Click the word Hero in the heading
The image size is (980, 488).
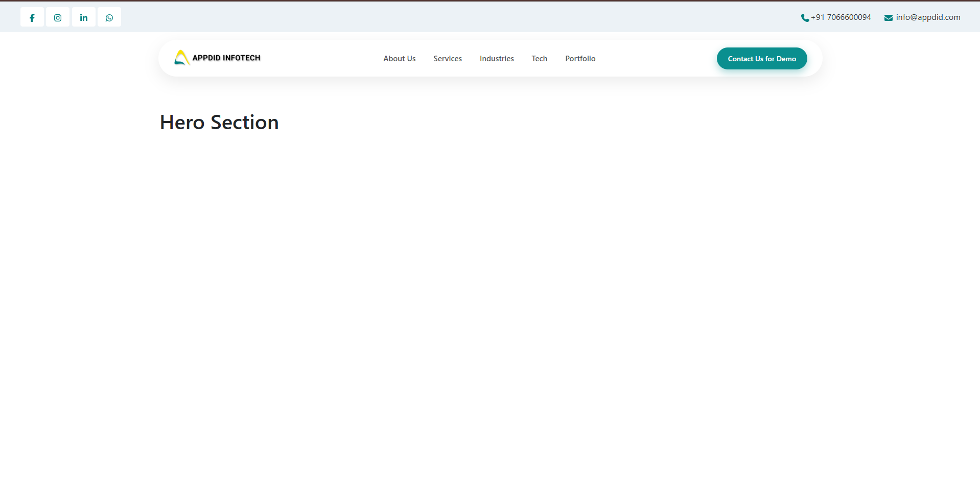[x=182, y=123]
